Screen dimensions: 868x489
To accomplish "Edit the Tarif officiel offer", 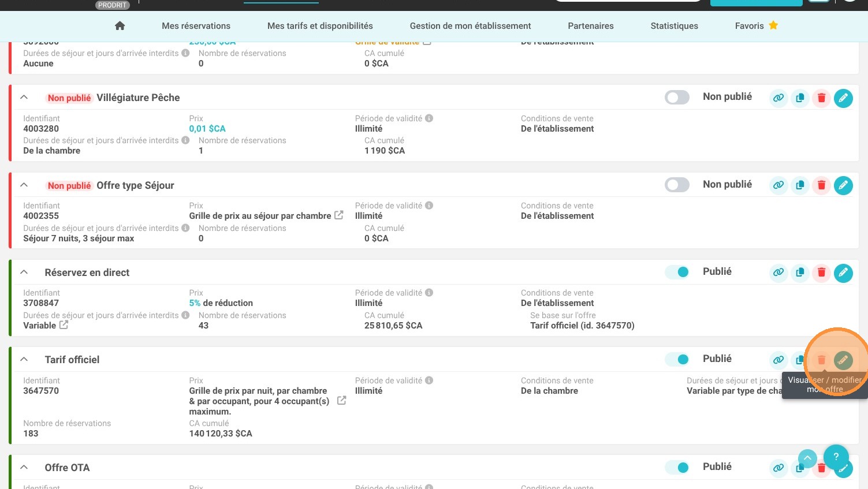I will (x=843, y=360).
